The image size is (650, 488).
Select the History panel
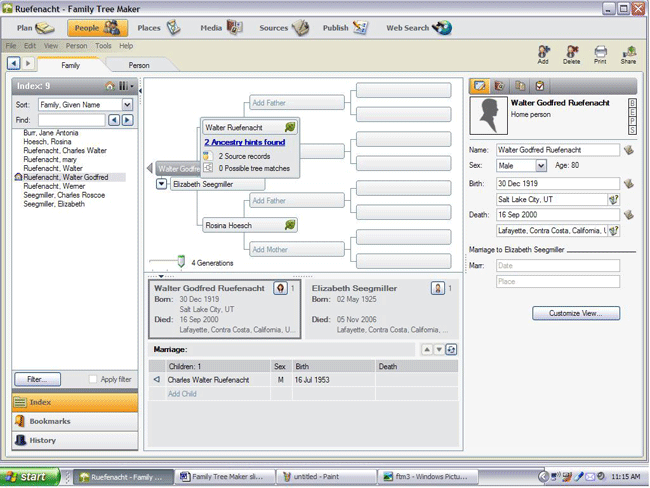75,440
